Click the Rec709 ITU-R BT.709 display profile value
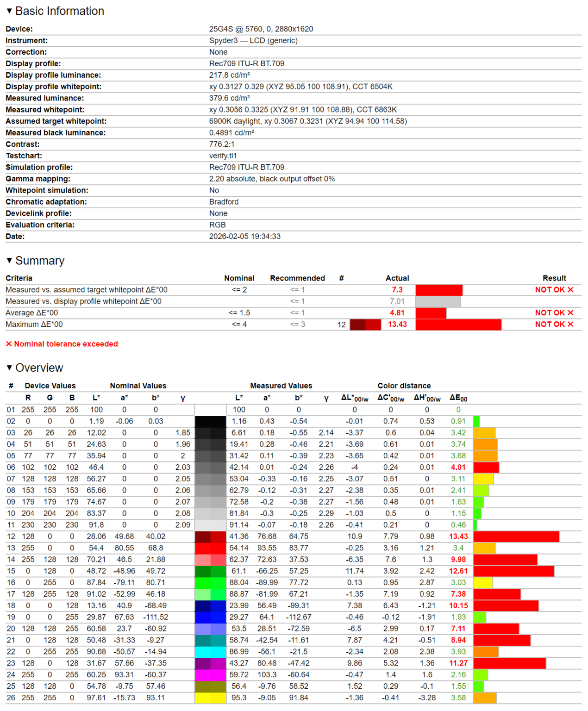 click(247, 63)
